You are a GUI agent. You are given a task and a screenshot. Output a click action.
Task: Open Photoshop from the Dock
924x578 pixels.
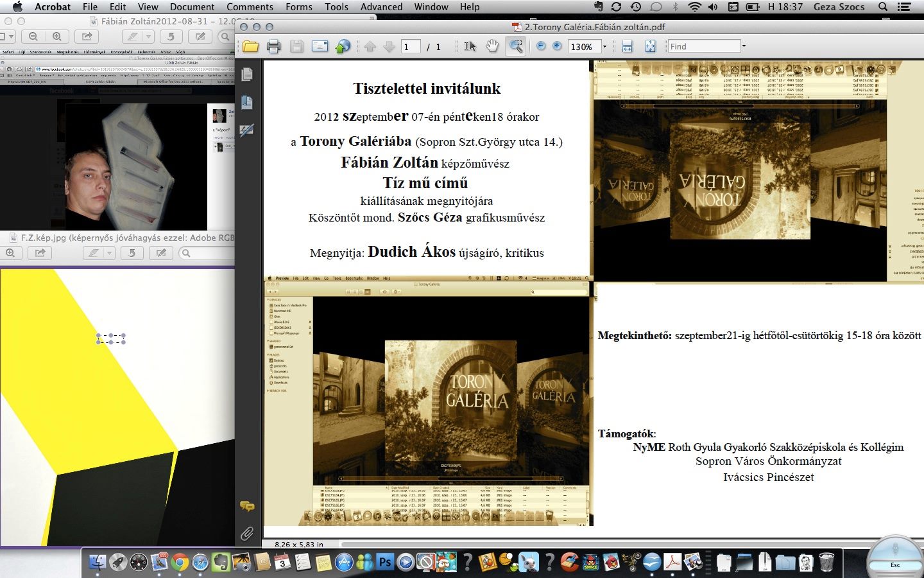point(385,562)
